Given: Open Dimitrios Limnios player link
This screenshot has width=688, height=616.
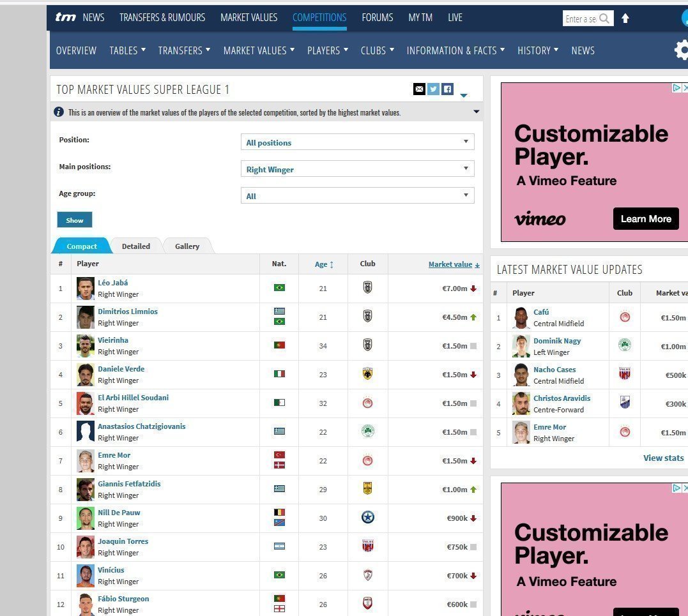Looking at the screenshot, I should tap(128, 312).
